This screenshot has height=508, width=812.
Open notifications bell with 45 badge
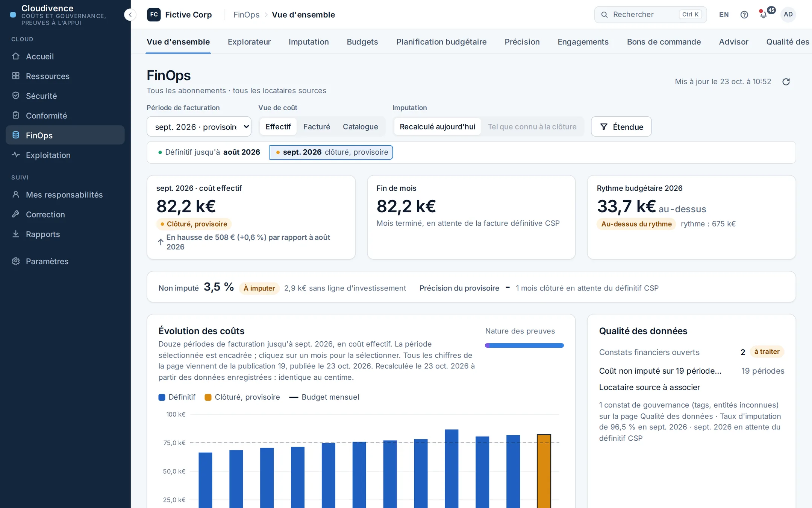tap(764, 15)
